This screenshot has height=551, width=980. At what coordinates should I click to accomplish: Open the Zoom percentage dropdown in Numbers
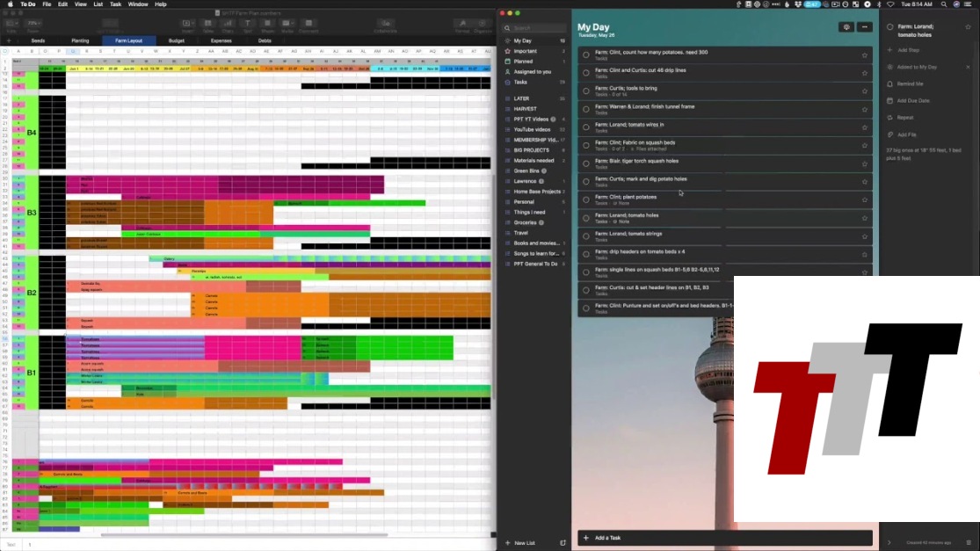click(34, 23)
